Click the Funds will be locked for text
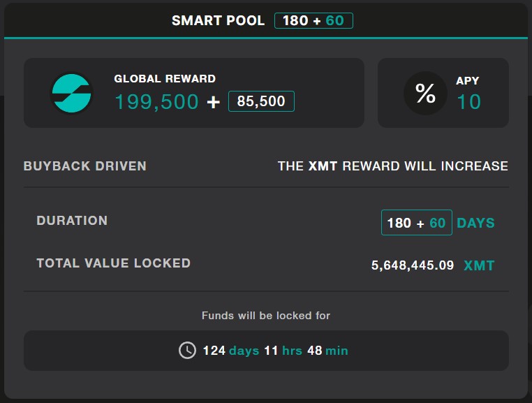532x403 pixels. [266, 316]
